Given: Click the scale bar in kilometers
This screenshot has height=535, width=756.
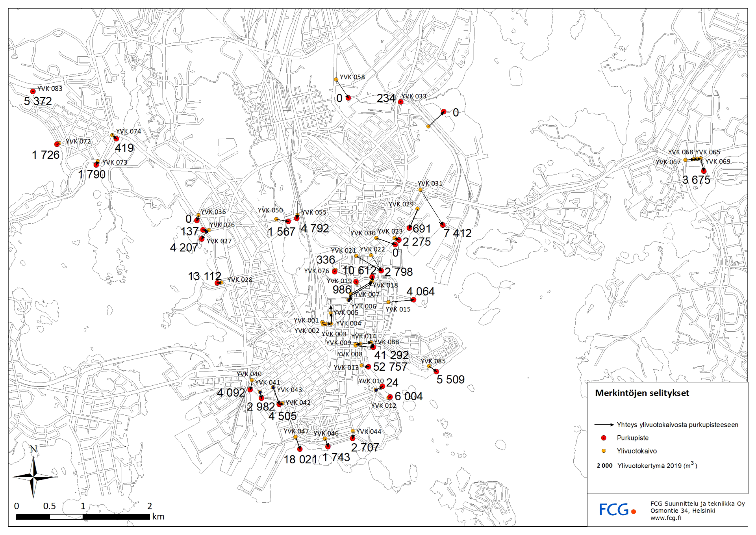Looking at the screenshot, I should tap(83, 516).
